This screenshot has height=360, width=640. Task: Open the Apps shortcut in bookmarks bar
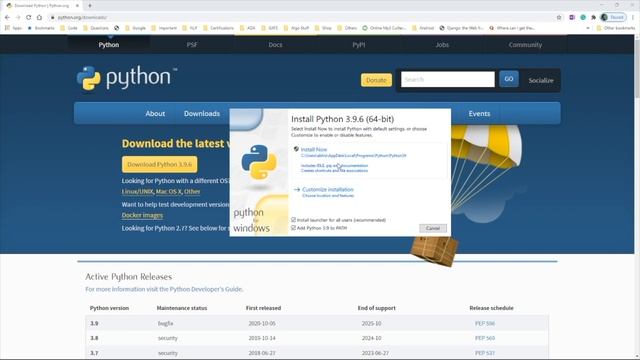click(x=13, y=28)
